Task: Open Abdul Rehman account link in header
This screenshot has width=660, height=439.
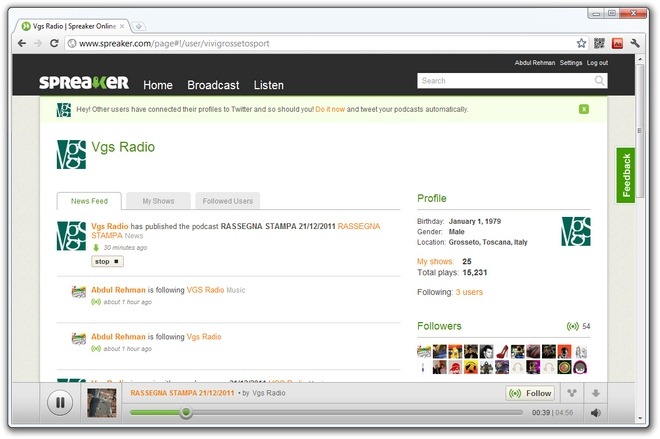Action: [x=535, y=63]
